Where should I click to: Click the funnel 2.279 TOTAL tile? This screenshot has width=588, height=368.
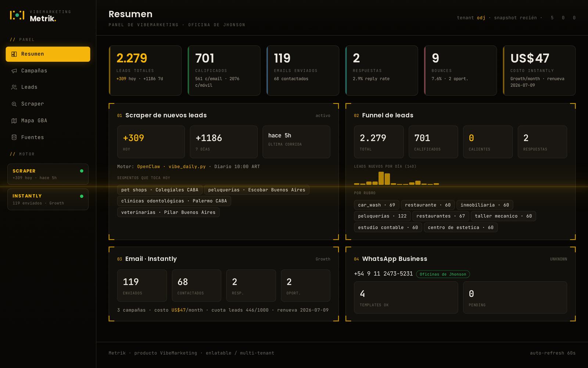click(x=379, y=142)
